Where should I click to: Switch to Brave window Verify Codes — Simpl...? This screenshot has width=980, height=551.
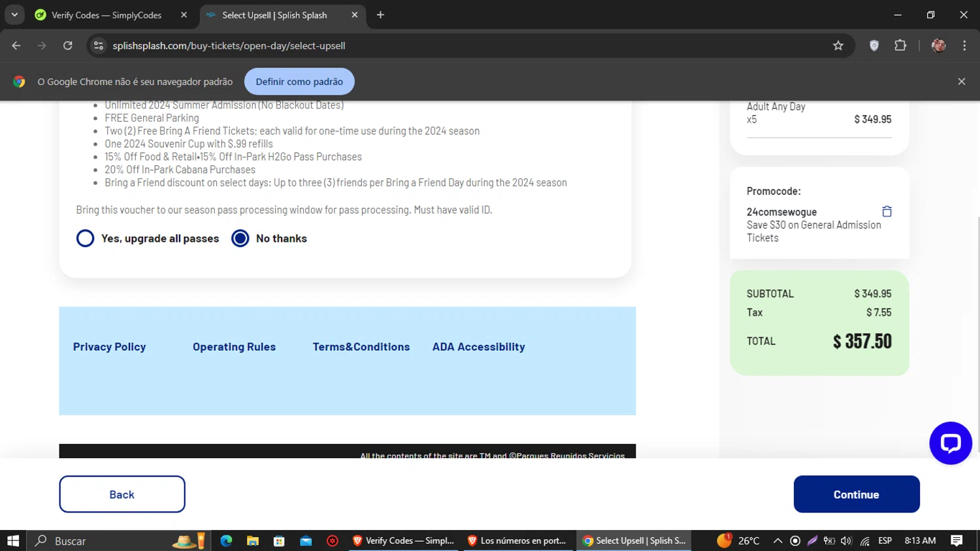(404, 541)
